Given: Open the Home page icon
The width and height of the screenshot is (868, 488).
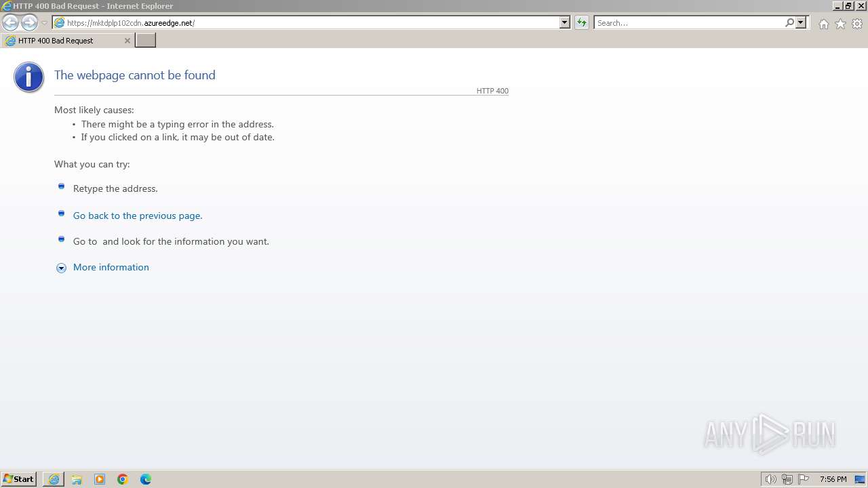Looking at the screenshot, I should point(823,24).
